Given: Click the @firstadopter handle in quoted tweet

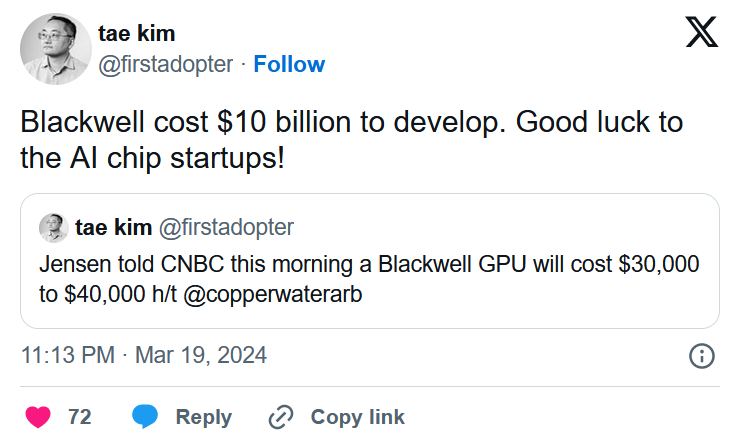Looking at the screenshot, I should click(x=226, y=228).
